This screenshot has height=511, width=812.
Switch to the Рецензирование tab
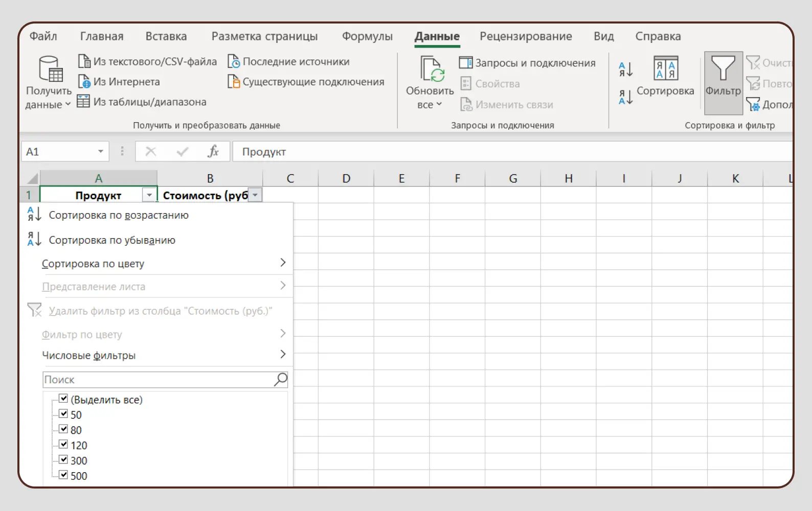(526, 36)
